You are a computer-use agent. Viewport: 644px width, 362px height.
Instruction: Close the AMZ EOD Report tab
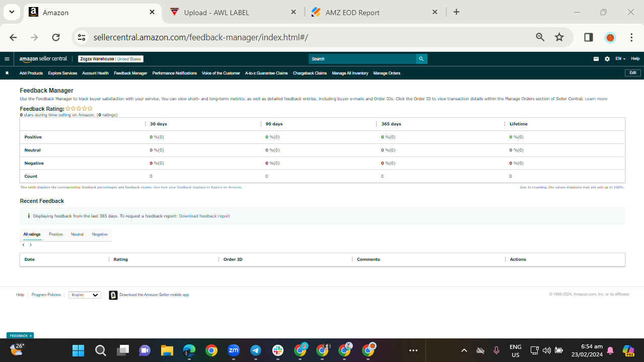coord(435,12)
